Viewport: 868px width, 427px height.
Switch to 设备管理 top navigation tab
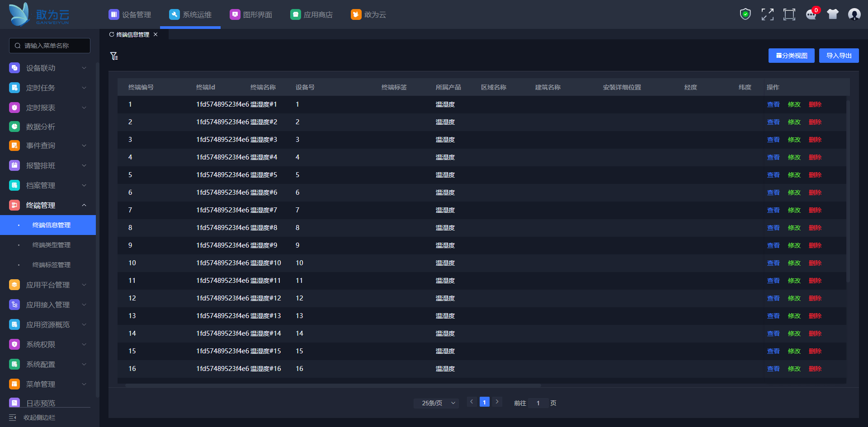(x=130, y=14)
